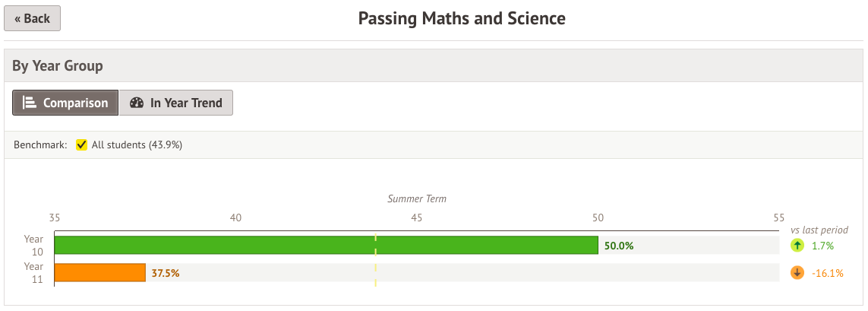Click the orange down arrow icon for Year 11
Viewport: 868px width, 311px height.
(797, 273)
